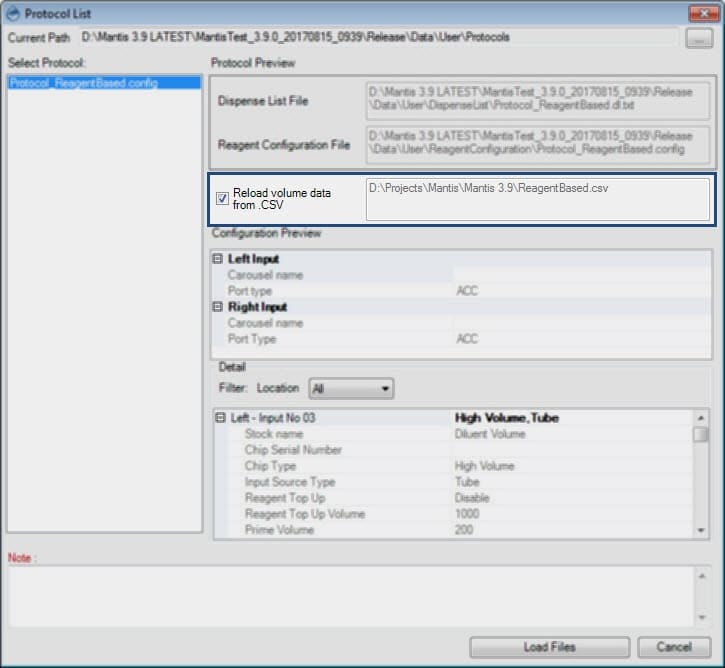This screenshot has width=725, height=668.
Task: Toggle Reload volume data from .CSV checkbox
Action: 222,198
